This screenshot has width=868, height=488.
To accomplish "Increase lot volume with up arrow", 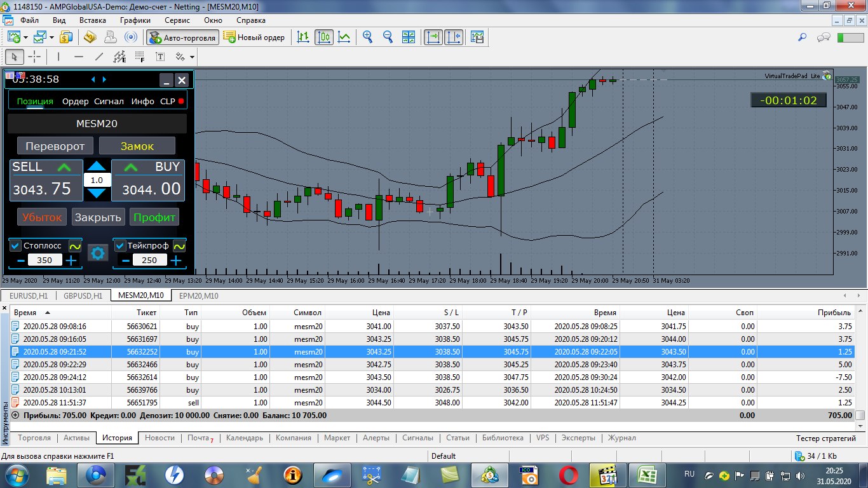I will click(x=97, y=166).
